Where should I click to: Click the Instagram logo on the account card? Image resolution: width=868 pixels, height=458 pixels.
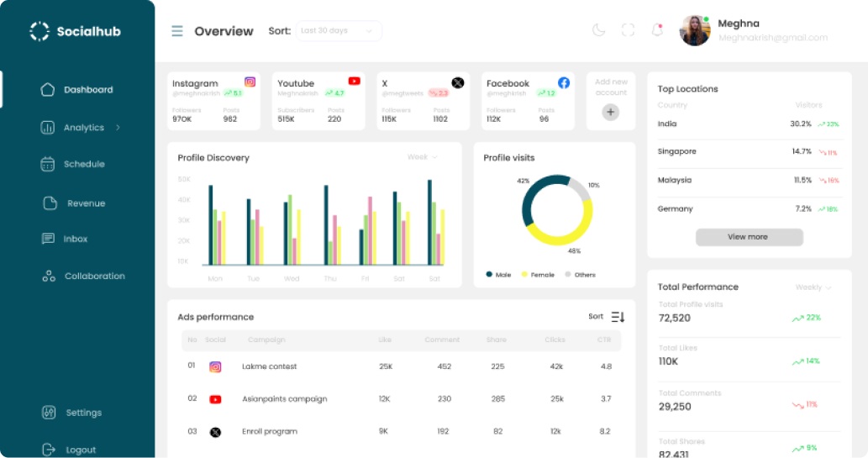[250, 82]
